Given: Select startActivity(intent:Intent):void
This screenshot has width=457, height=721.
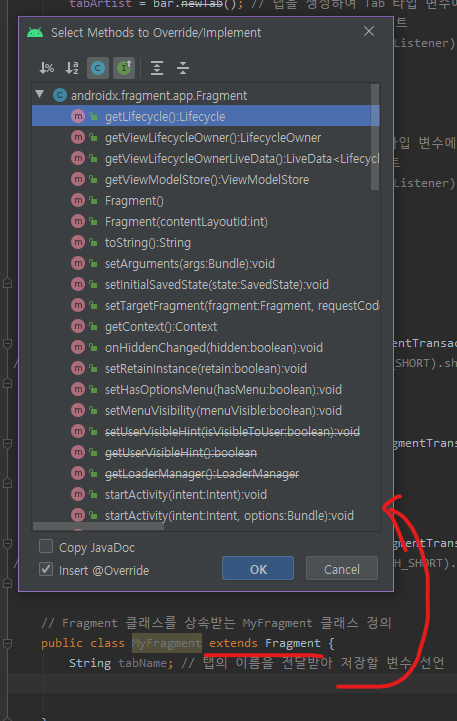Looking at the screenshot, I should [x=206, y=494].
